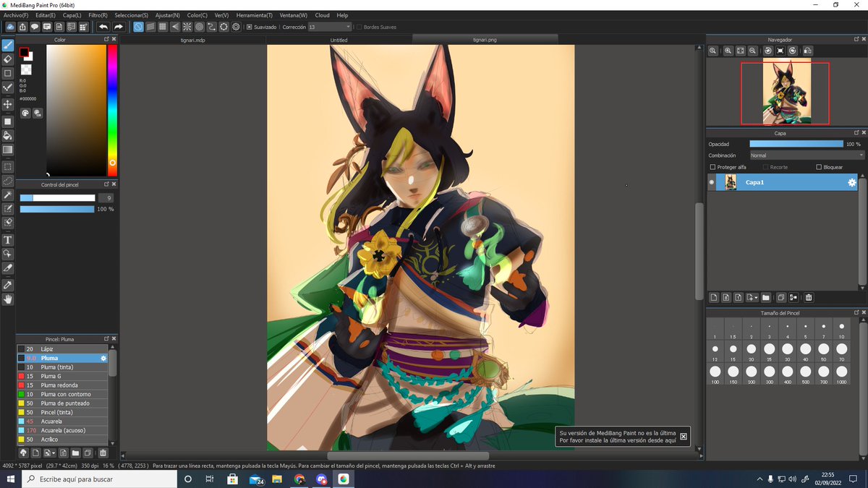Open the Corrección value dropdown
This screenshot has width=868, height=488.
[330, 27]
